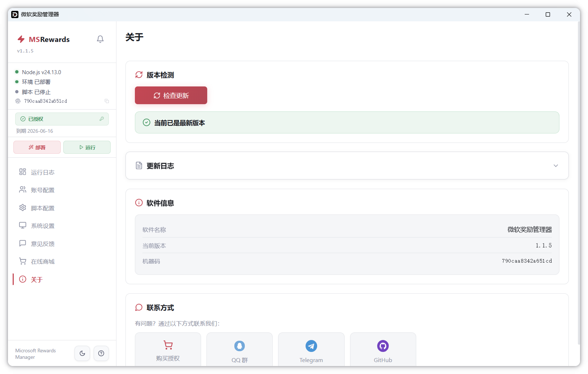Image resolution: width=588 pixels, height=374 pixels.
Task: Click machine code 790caa8342a651cd in 软件信息
Action: click(x=527, y=261)
